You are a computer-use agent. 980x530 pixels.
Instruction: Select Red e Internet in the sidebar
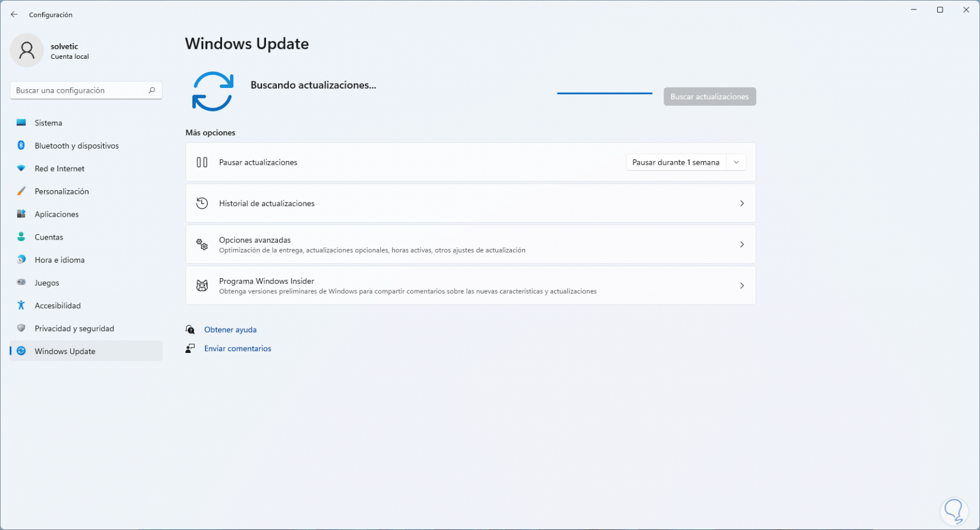tap(86, 169)
